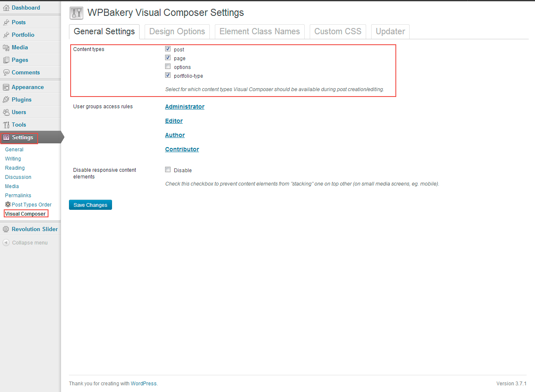Open Post Types Order settings
The width and height of the screenshot is (535, 392).
31,204
